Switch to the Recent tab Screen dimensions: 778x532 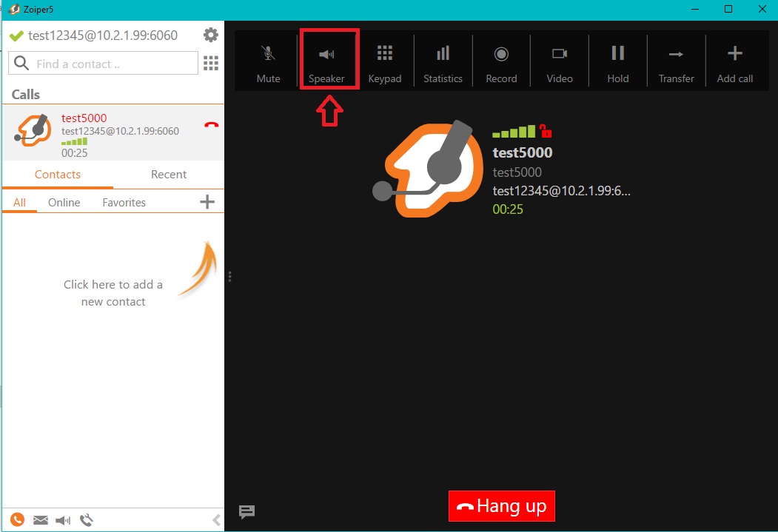click(x=169, y=175)
